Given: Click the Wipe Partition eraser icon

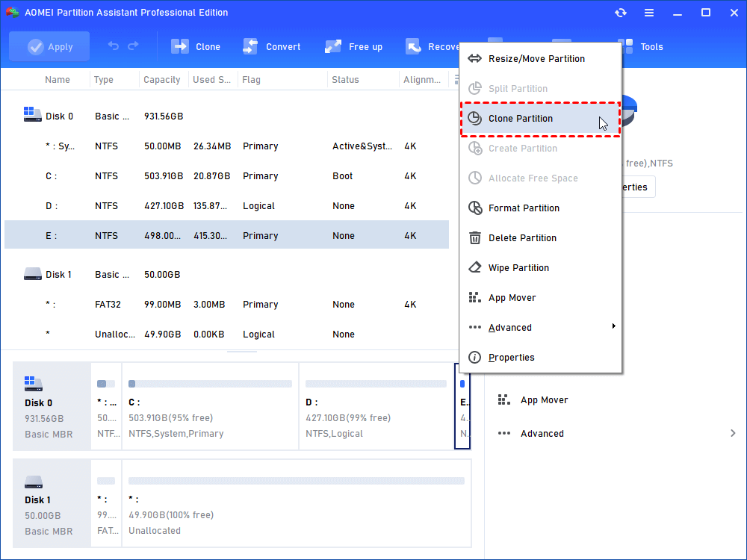Looking at the screenshot, I should click(474, 267).
